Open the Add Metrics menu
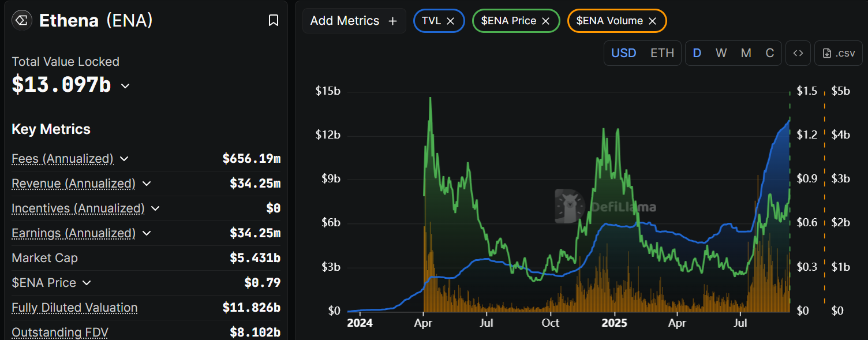 point(354,21)
